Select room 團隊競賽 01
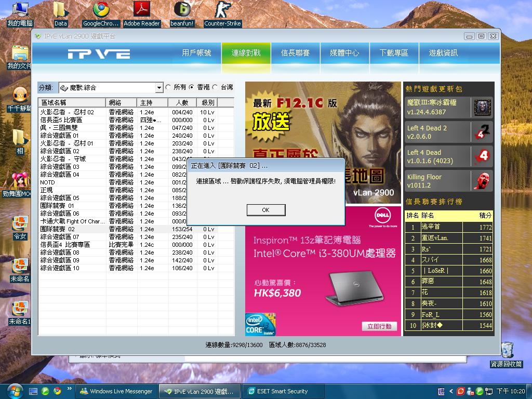532x399 pixels. (x=112, y=206)
